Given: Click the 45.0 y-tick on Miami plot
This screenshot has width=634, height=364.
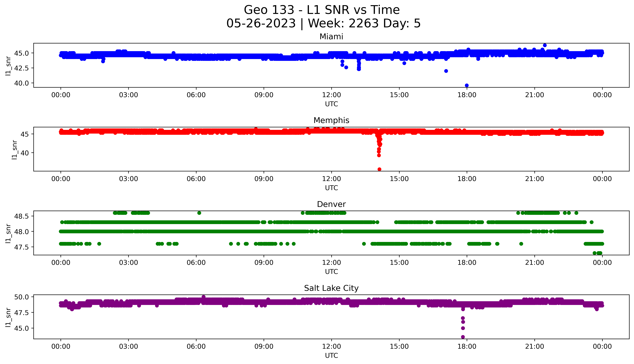Looking at the screenshot, I should click(x=22, y=53).
